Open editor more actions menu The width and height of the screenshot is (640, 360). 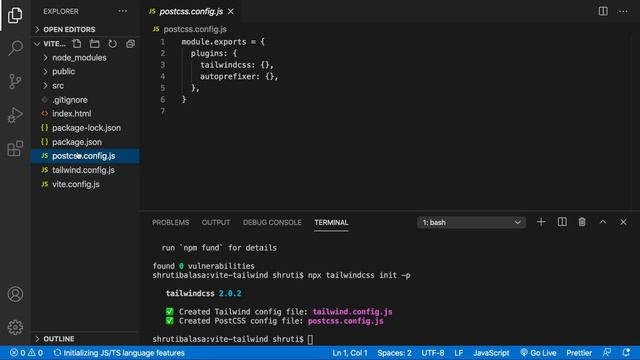click(623, 11)
